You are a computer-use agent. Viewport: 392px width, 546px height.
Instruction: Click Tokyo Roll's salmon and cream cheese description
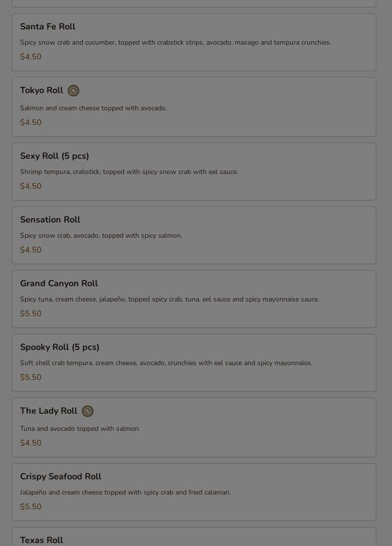(x=93, y=108)
